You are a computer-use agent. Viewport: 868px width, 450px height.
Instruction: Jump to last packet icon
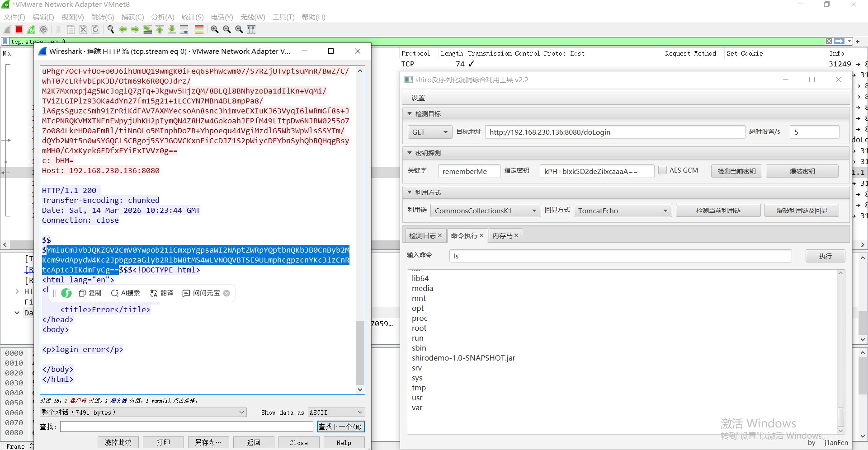172,29
